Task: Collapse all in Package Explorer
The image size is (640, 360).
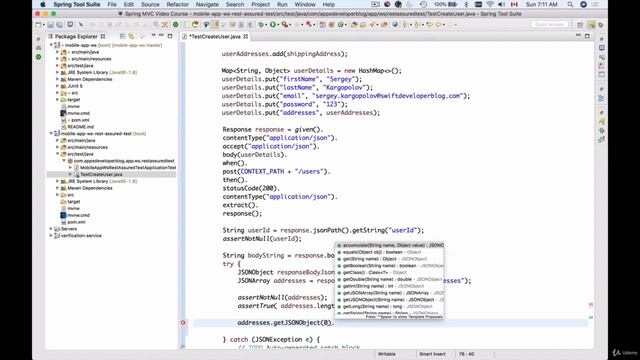Action: click(122, 36)
